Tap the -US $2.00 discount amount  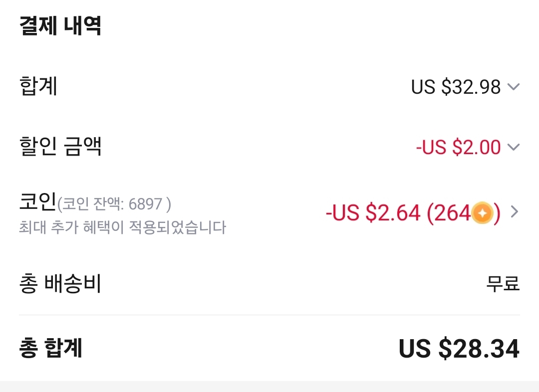point(458,147)
